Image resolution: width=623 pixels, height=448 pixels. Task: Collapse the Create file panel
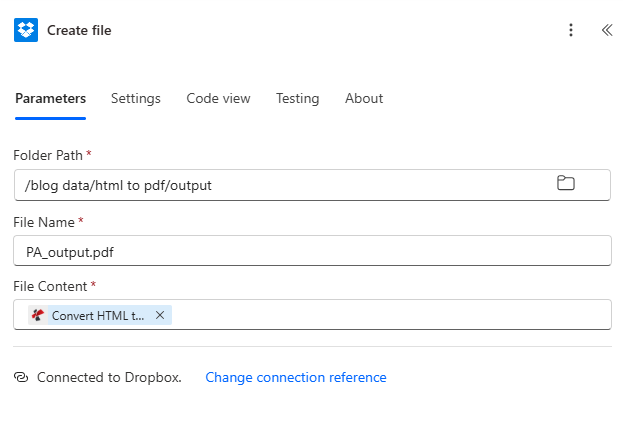point(606,30)
